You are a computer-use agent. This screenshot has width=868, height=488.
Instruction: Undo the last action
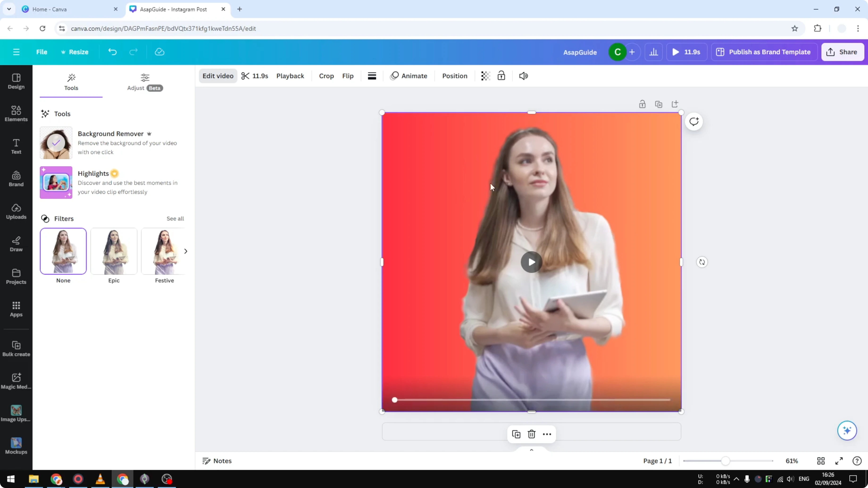pyautogui.click(x=112, y=52)
